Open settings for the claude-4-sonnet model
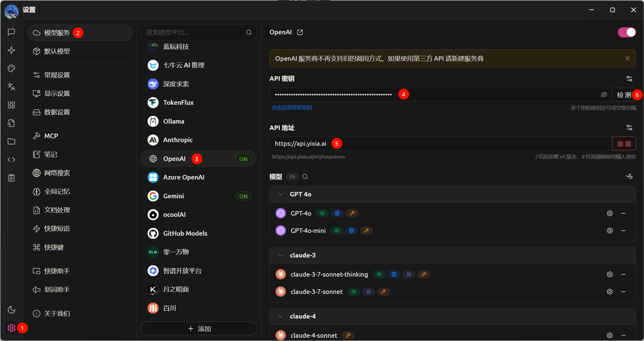Screen dimensions: 644x341 tap(610, 335)
